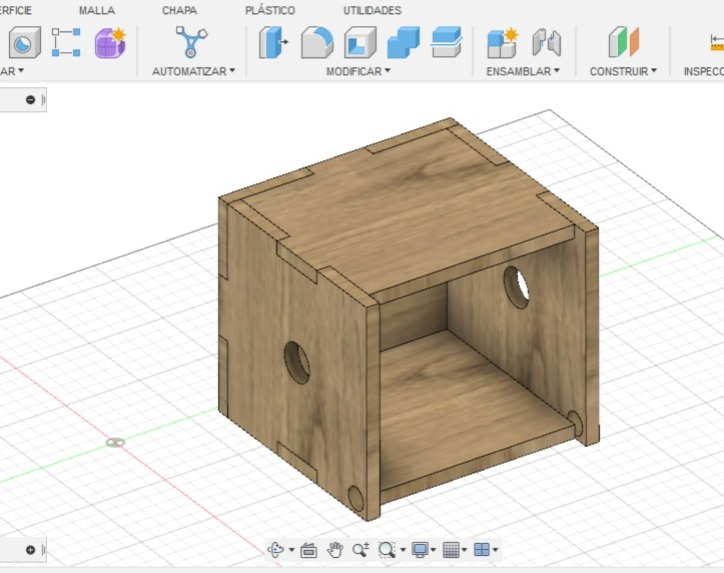Select the Offset Plane construct tool
This screenshot has width=724, height=573.
pyautogui.click(x=623, y=42)
